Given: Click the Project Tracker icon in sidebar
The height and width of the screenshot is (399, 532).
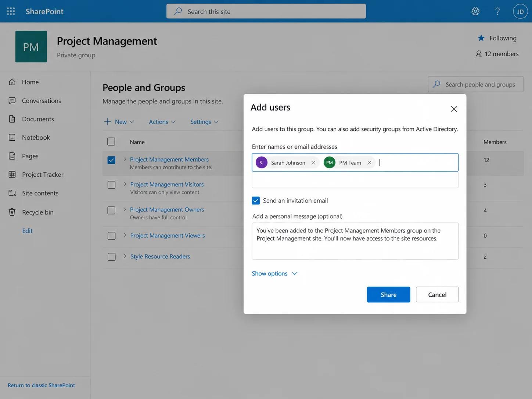Looking at the screenshot, I should pos(12,174).
